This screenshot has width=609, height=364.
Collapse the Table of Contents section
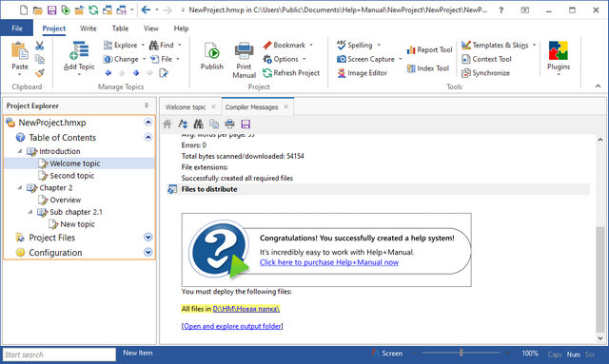click(148, 137)
